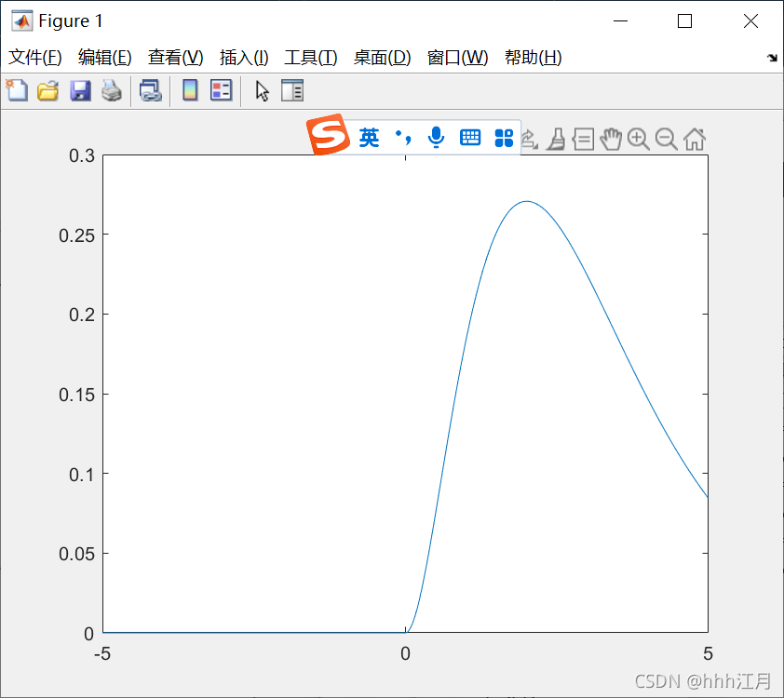This screenshot has height=698, width=784.
Task: Save figure with the floppy disk icon
Action: click(x=80, y=91)
